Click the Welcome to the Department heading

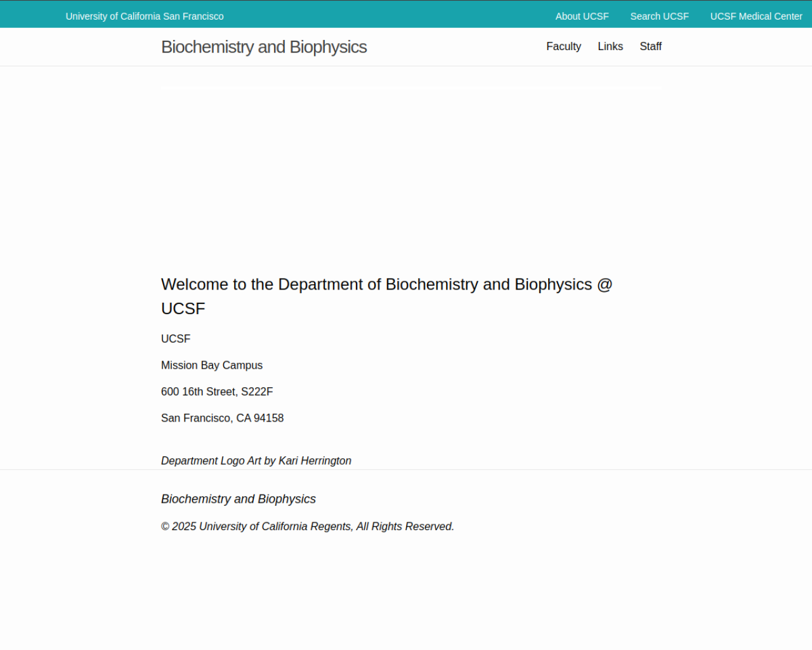[387, 296]
